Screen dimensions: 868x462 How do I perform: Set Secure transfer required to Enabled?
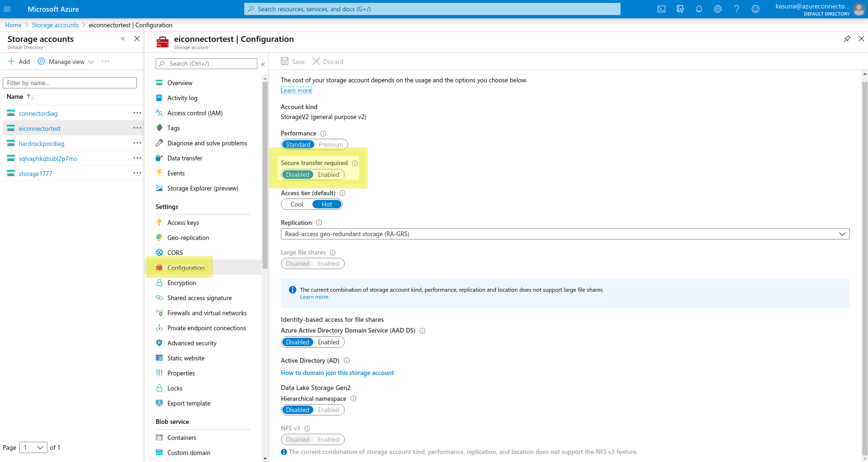328,175
